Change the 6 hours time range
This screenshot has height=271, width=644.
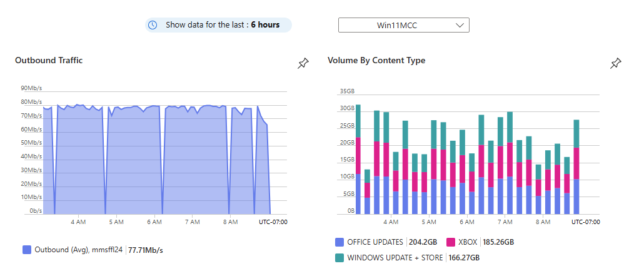tap(265, 25)
